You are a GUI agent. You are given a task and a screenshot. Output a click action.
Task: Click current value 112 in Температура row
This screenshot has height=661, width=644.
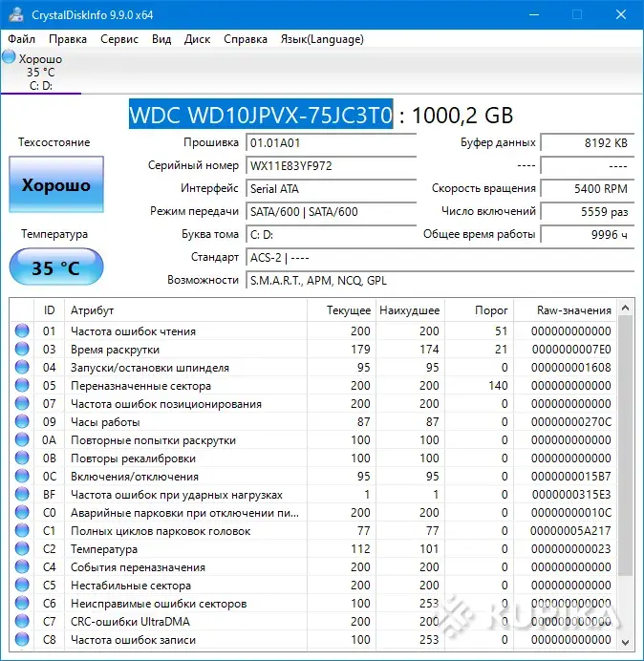tap(360, 549)
